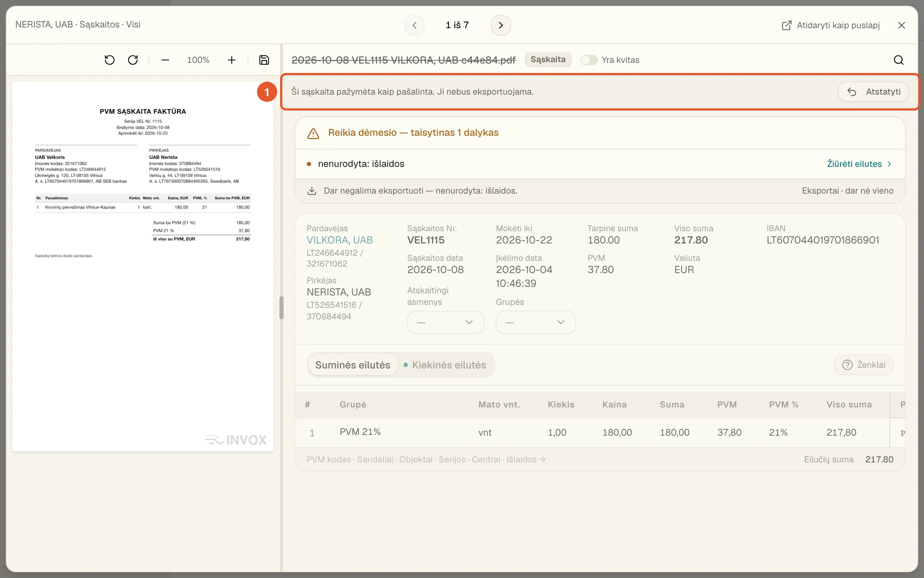Click the Viso suma column header
Screen dimensions: 924x578
pos(849,405)
